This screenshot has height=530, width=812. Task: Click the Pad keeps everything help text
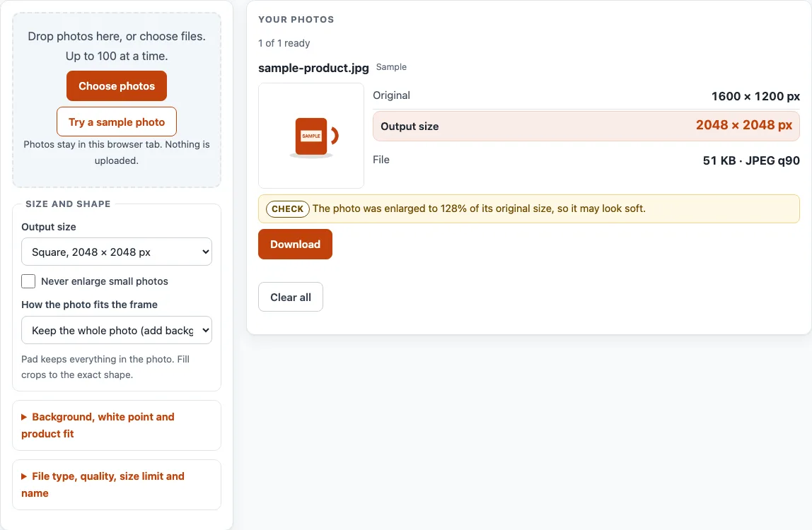(105, 367)
